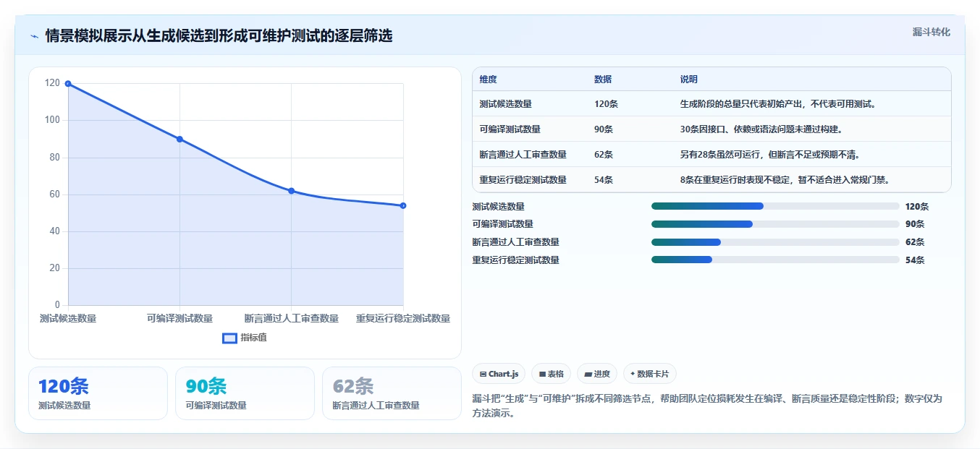Click the 断言通过人工审查数量 progress bar

pyautogui.click(x=775, y=242)
